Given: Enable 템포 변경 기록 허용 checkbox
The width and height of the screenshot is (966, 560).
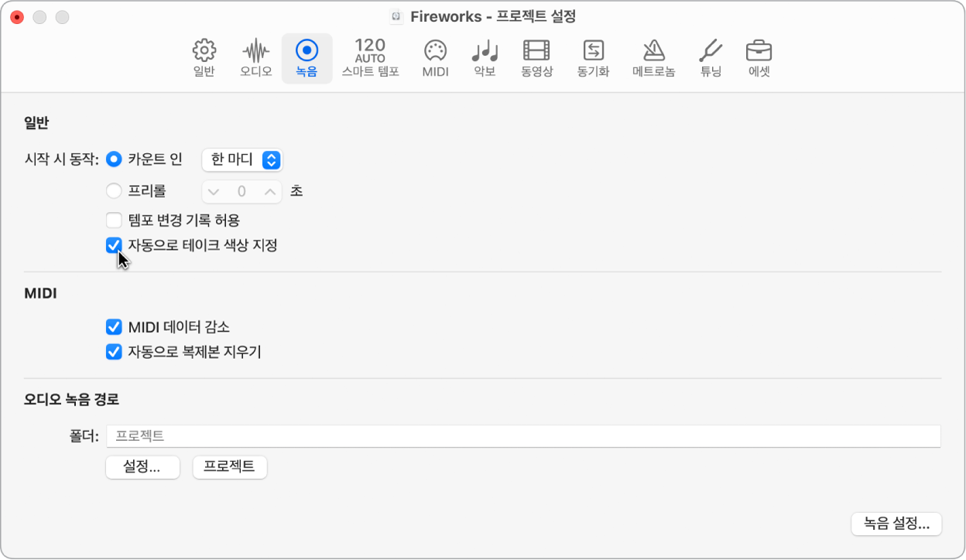Looking at the screenshot, I should pos(114,220).
